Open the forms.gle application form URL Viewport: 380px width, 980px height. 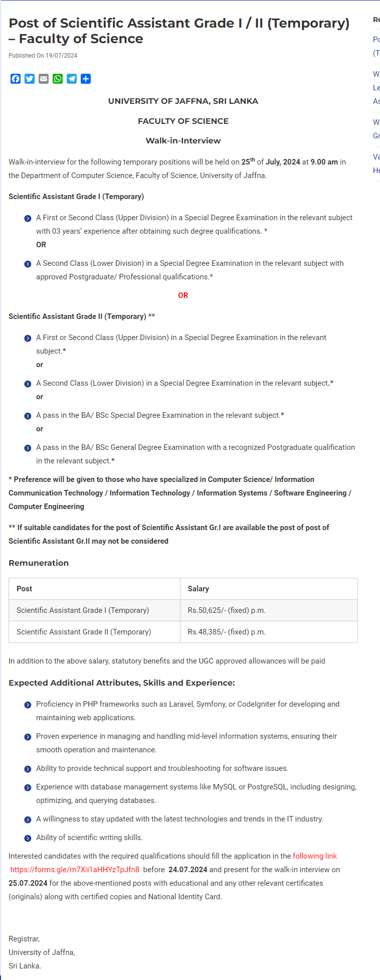pyautogui.click(x=75, y=869)
